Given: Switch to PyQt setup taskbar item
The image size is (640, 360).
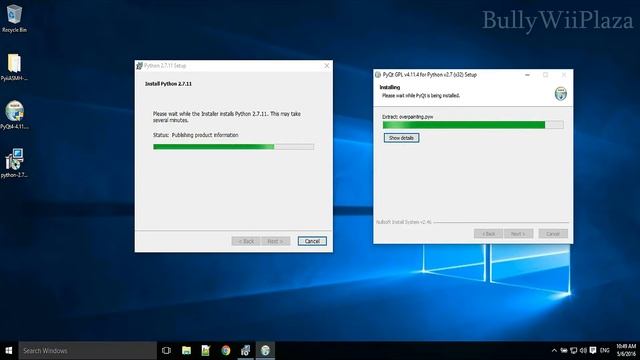Looking at the screenshot, I should click(265, 351).
